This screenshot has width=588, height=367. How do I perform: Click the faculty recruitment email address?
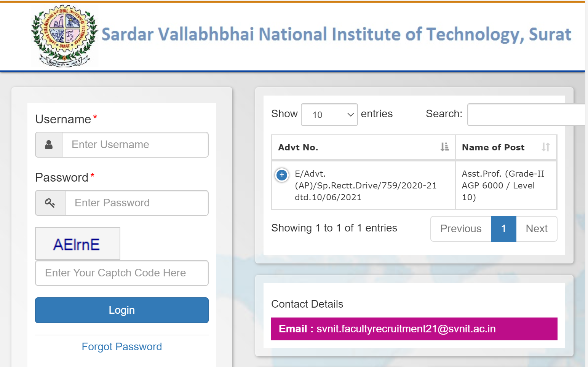(x=406, y=329)
